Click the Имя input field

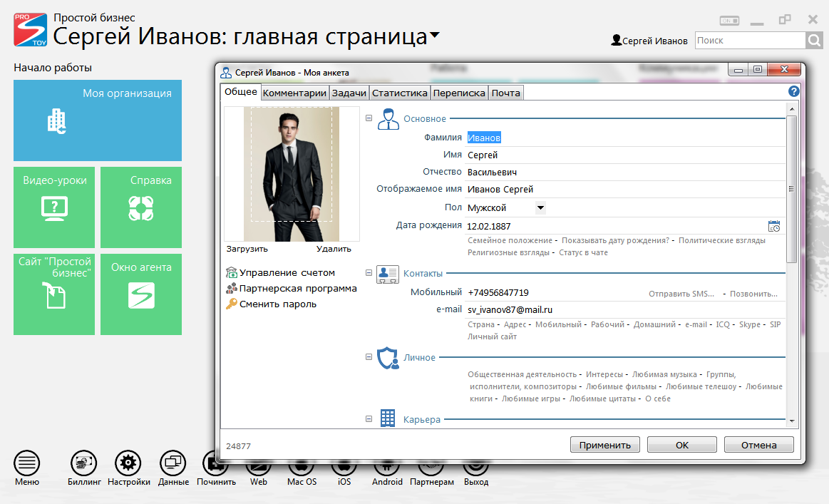pyautogui.click(x=624, y=155)
